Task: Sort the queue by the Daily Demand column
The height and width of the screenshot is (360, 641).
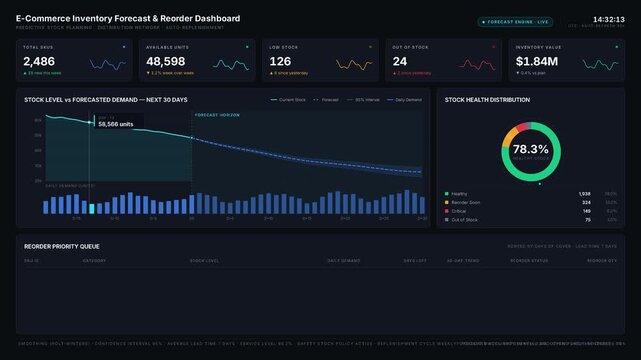Action: [x=344, y=261]
